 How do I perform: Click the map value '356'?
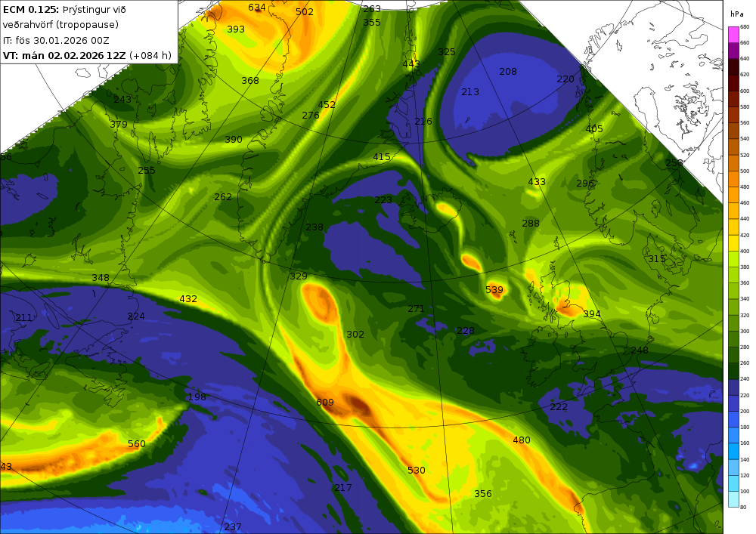[x=482, y=494]
